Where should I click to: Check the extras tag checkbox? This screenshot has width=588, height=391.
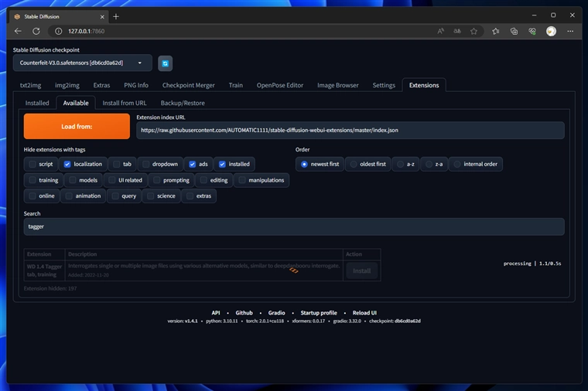190,195
